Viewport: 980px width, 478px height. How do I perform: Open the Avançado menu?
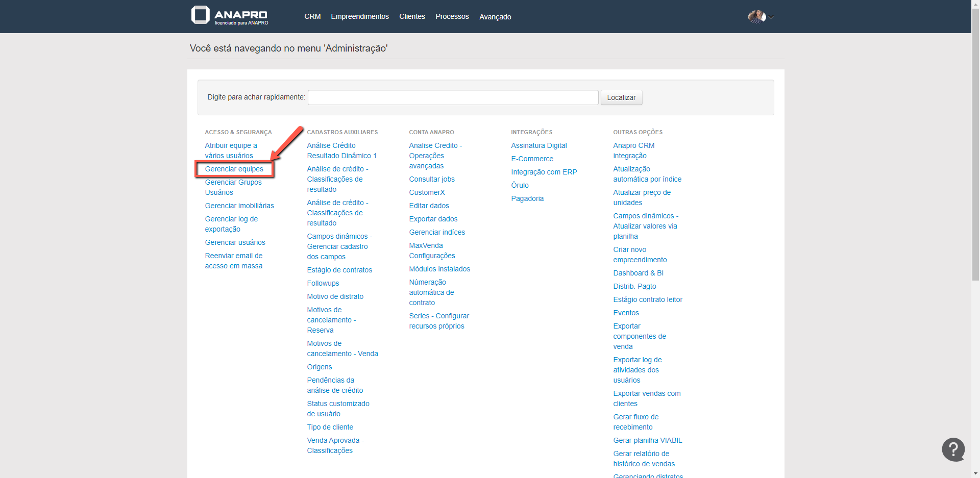(495, 17)
